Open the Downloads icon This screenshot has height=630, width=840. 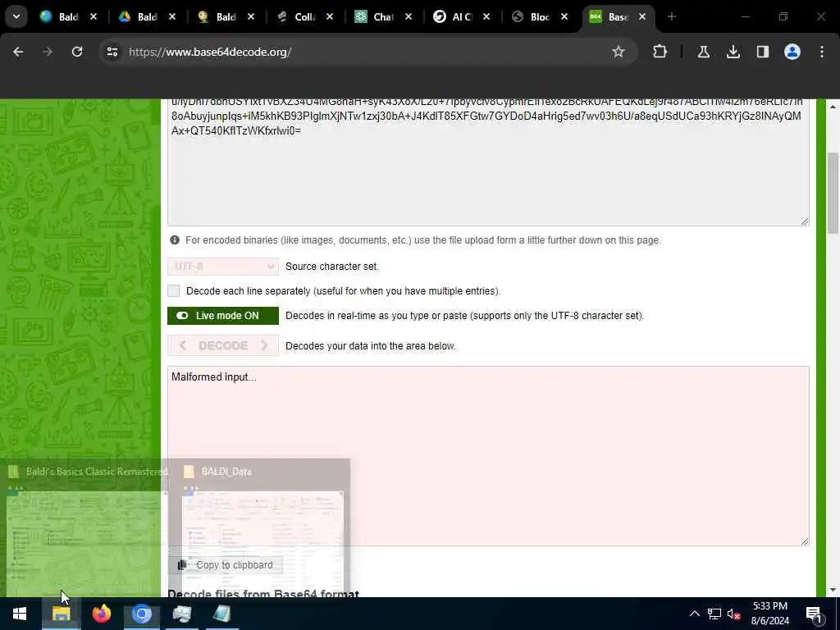point(733,52)
